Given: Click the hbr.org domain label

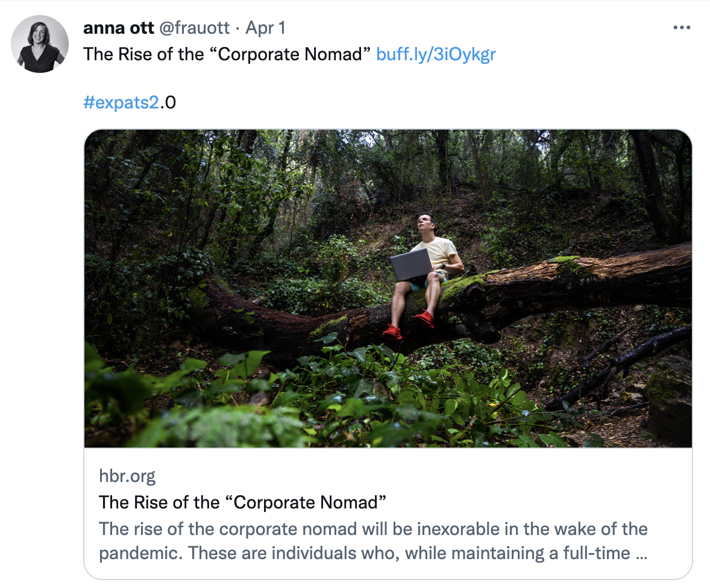Looking at the screenshot, I should coord(127,477).
